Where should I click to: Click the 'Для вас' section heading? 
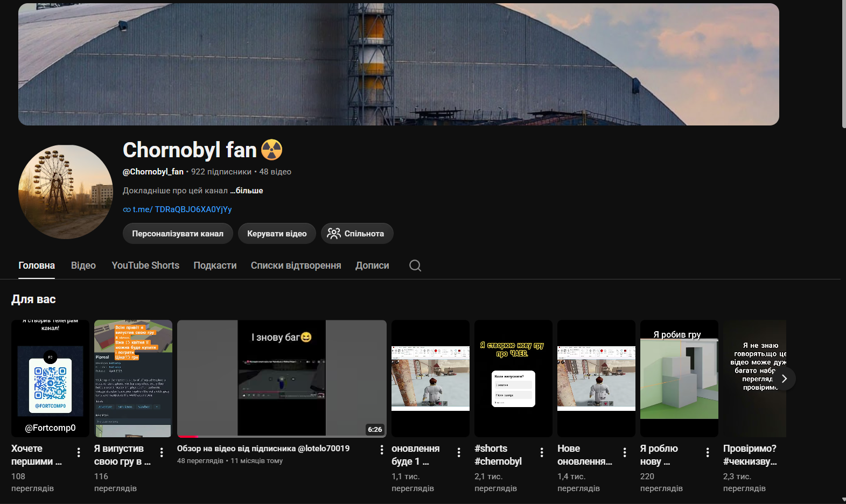33,299
